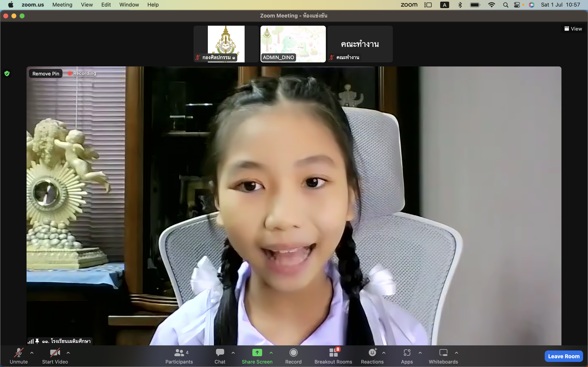Open Whiteboards
The height and width of the screenshot is (367, 588).
[x=443, y=356]
